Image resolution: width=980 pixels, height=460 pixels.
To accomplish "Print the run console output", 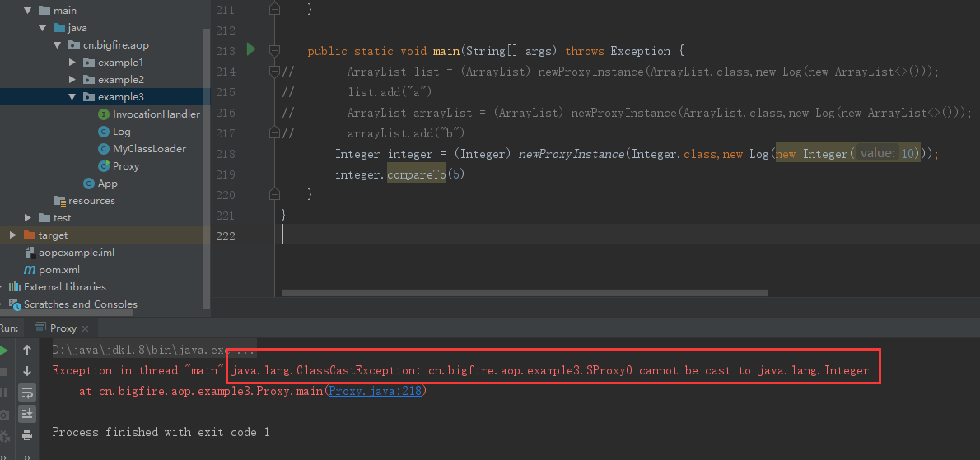I will [27, 434].
